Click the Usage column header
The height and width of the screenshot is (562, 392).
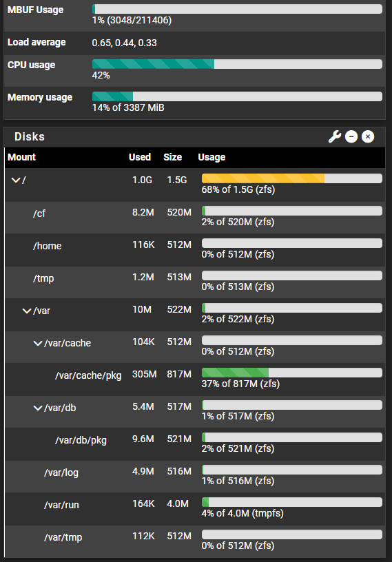pos(212,157)
